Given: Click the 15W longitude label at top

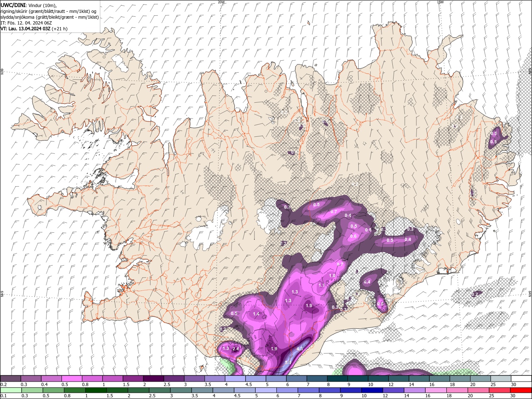Looking at the screenshot, I should coord(440,2).
